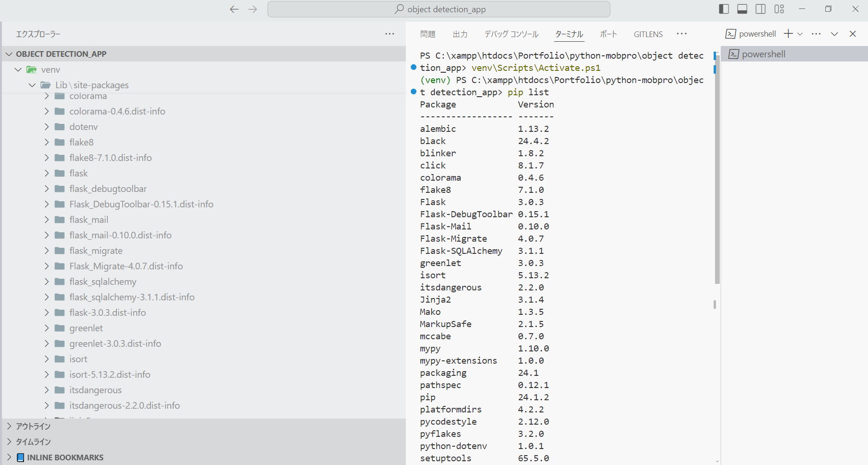This screenshot has width=868, height=465.
Task: Click the flask_sqlalchemy folder icon
Action: (x=60, y=282)
